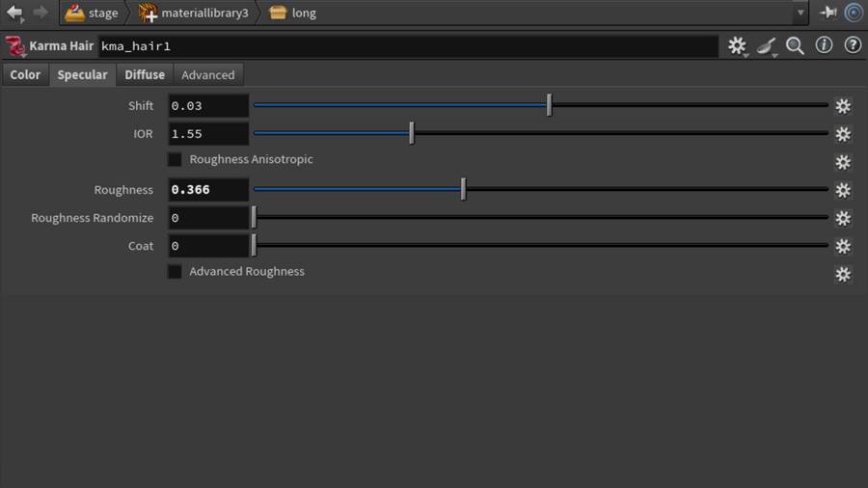
Task: Enable the Advanced Roughness checkbox
Action: [x=175, y=272]
